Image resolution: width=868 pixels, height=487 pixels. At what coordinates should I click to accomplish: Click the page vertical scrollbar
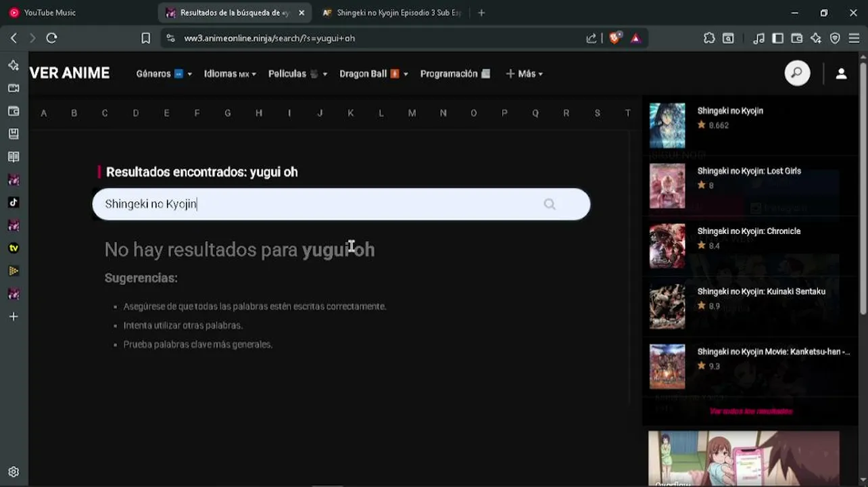pos(863,188)
